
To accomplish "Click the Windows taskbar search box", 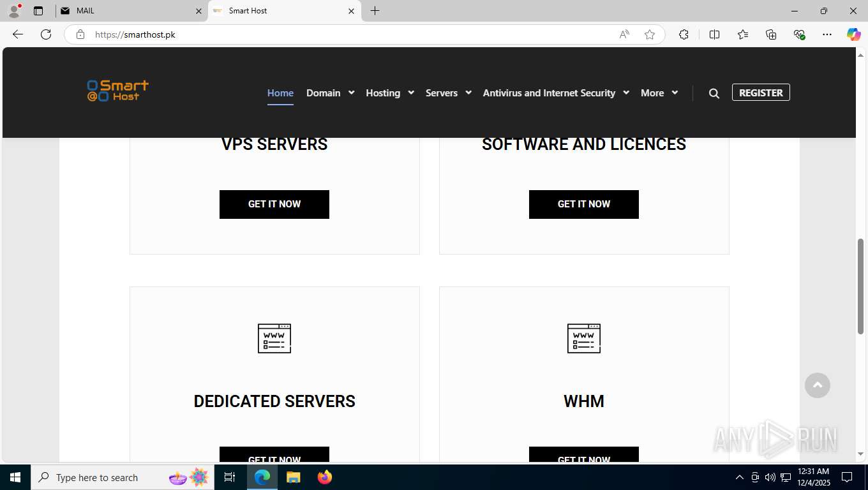I will tap(121, 477).
